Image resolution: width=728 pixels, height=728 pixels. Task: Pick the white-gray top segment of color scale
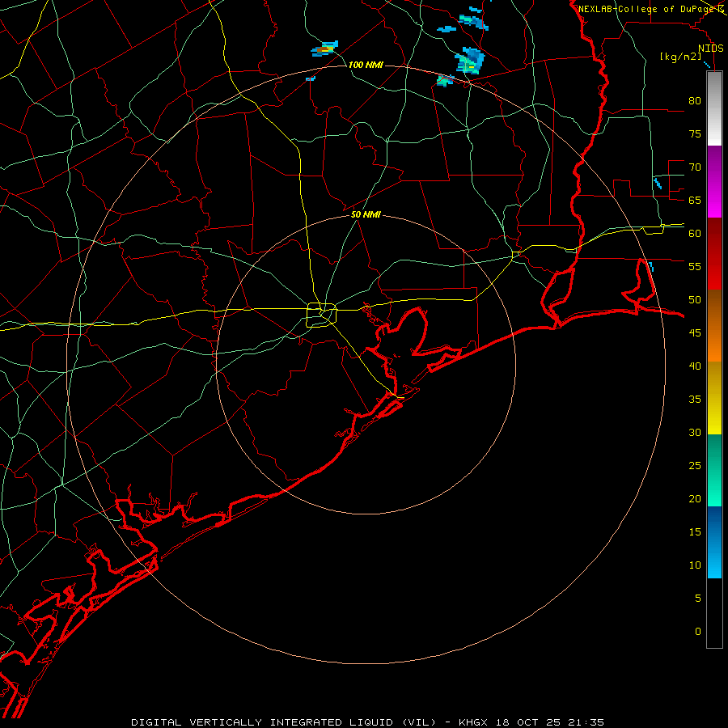(714, 108)
